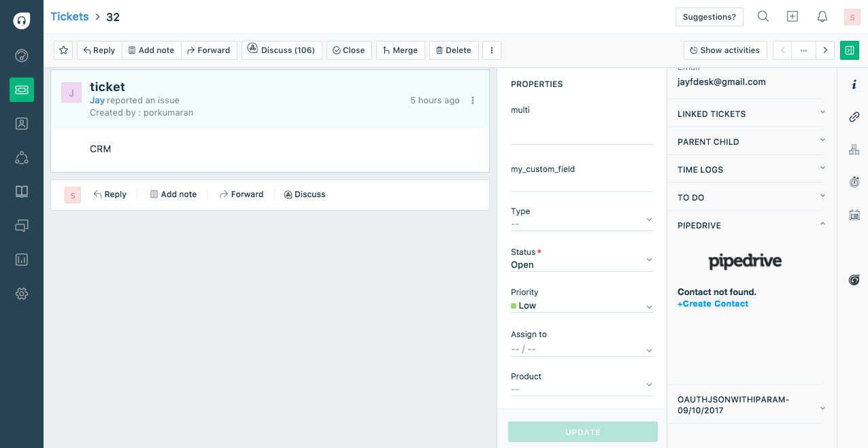868x448 pixels.
Task: Click the Show activities button
Action: pos(725,50)
